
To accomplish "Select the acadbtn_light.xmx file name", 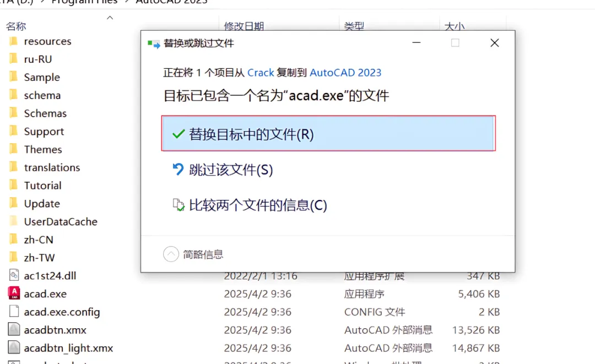I will click(68, 348).
